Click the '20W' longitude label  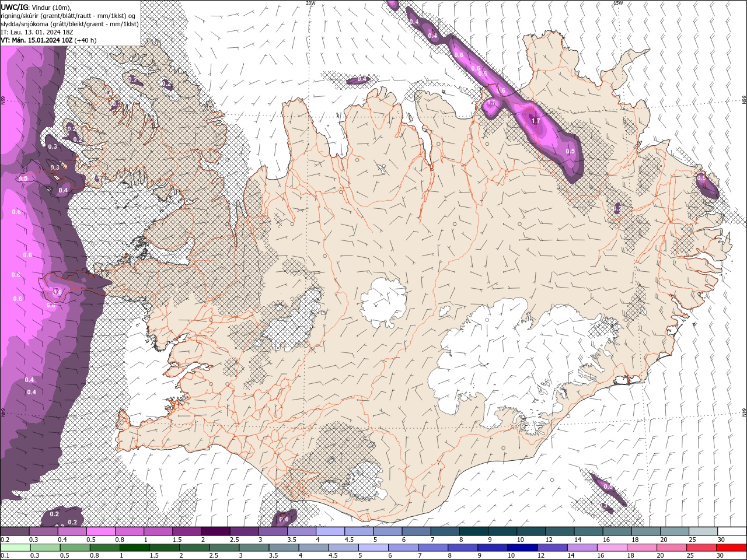[x=310, y=3]
